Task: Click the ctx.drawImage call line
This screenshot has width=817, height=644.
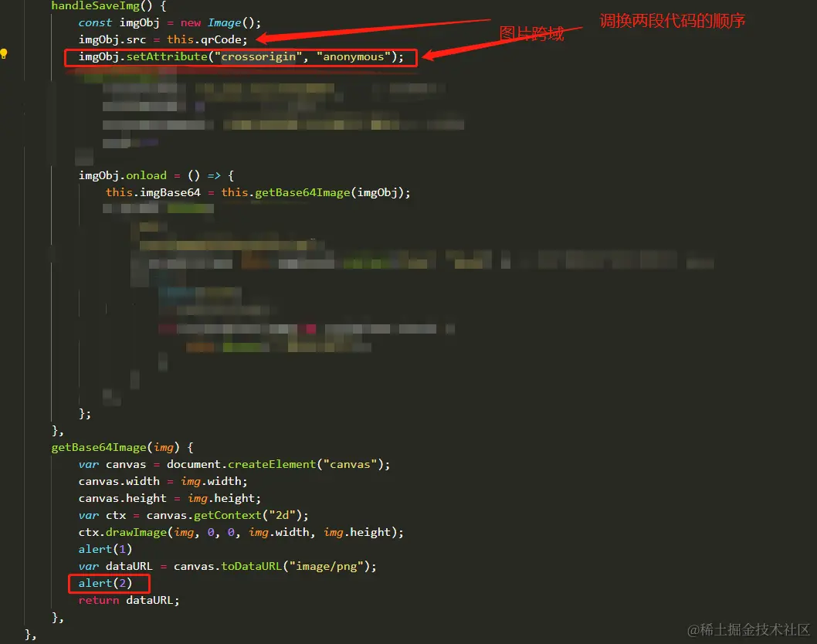Action: 241,533
